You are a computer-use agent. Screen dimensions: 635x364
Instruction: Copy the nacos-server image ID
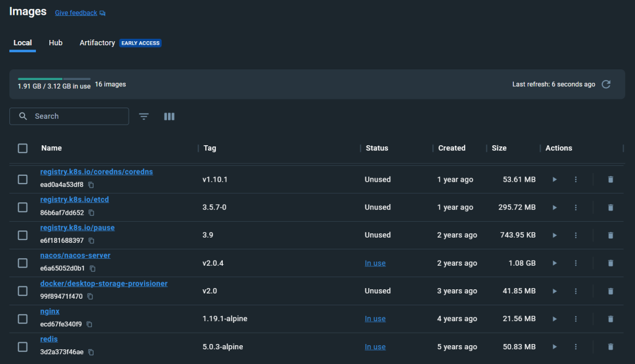coord(92,268)
